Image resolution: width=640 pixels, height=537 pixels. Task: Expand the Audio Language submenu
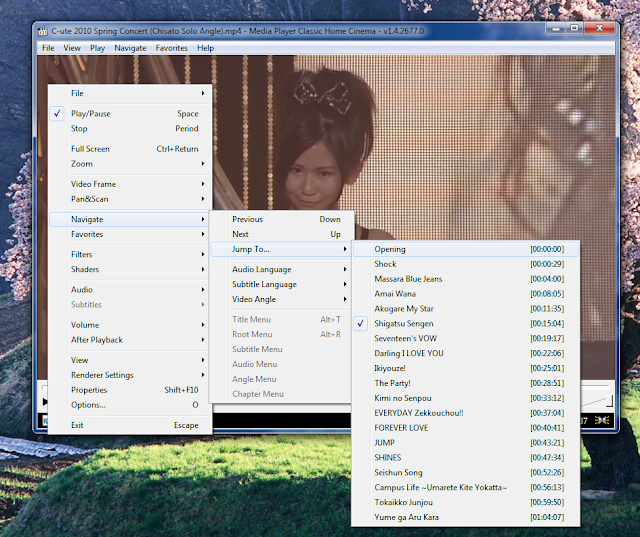click(280, 269)
